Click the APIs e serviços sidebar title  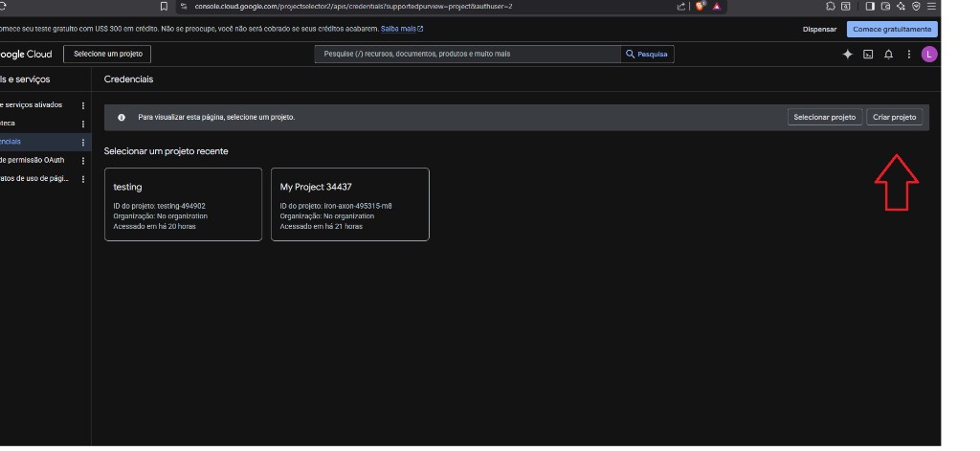point(25,79)
